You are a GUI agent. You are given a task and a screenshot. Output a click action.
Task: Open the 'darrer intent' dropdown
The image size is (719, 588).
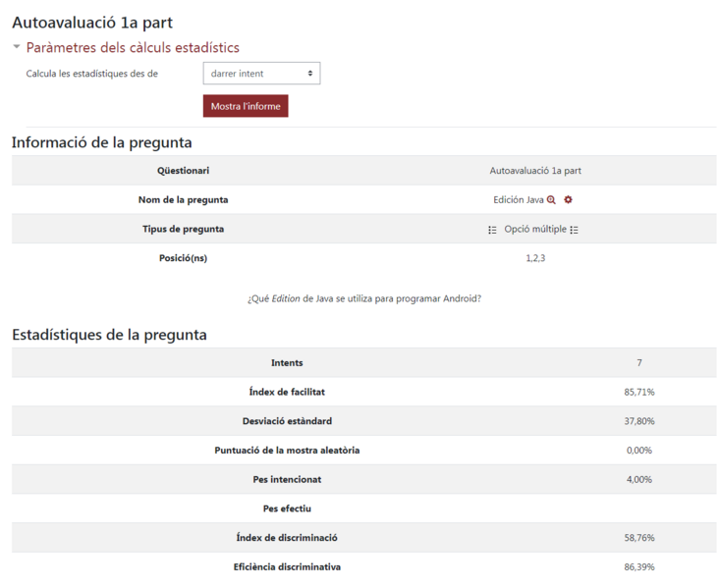pyautogui.click(x=261, y=74)
